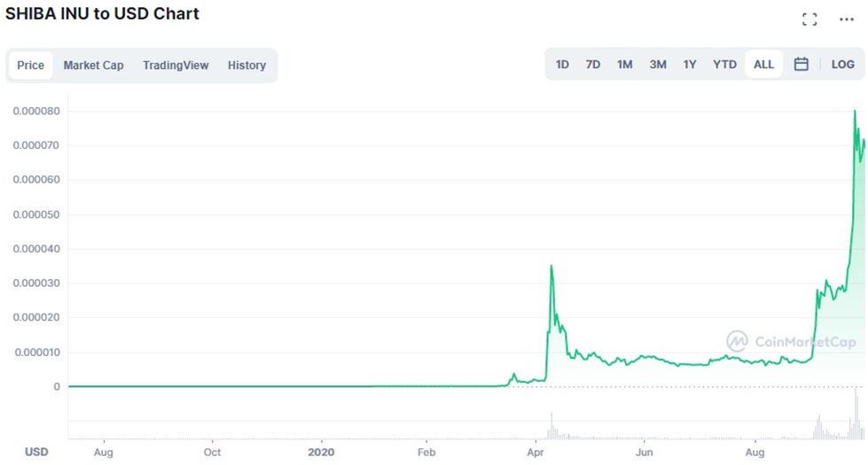Choose the 1Y time range
This screenshot has height=465, width=868.
point(689,64)
